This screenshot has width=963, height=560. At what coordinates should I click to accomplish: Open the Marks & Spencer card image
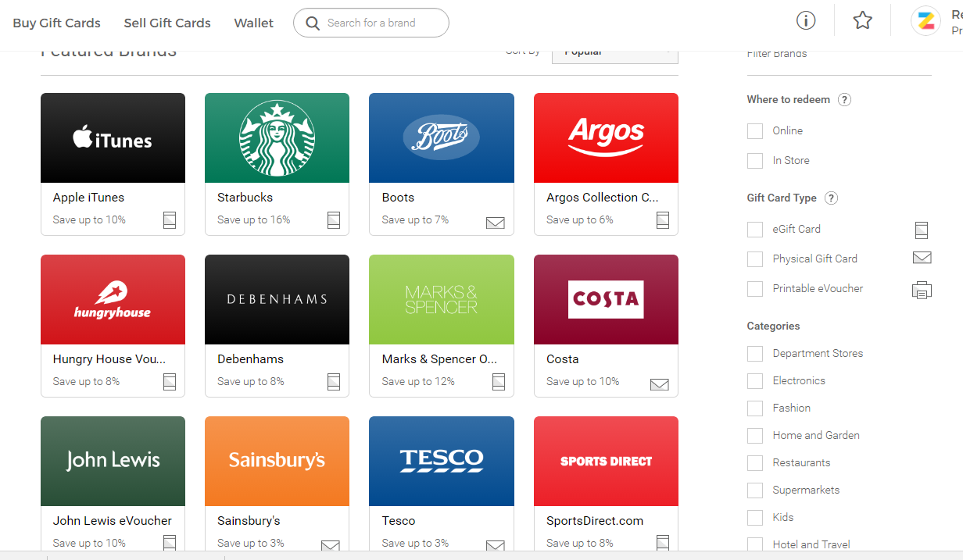click(442, 300)
